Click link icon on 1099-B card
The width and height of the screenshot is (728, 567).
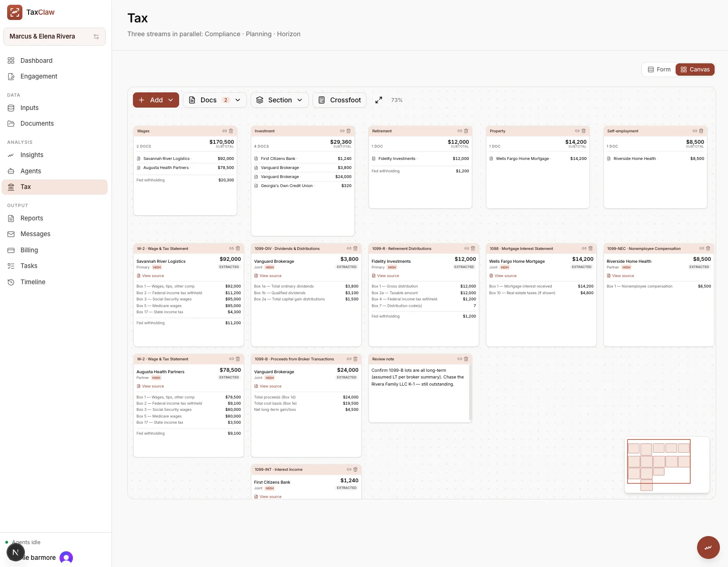tap(349, 359)
